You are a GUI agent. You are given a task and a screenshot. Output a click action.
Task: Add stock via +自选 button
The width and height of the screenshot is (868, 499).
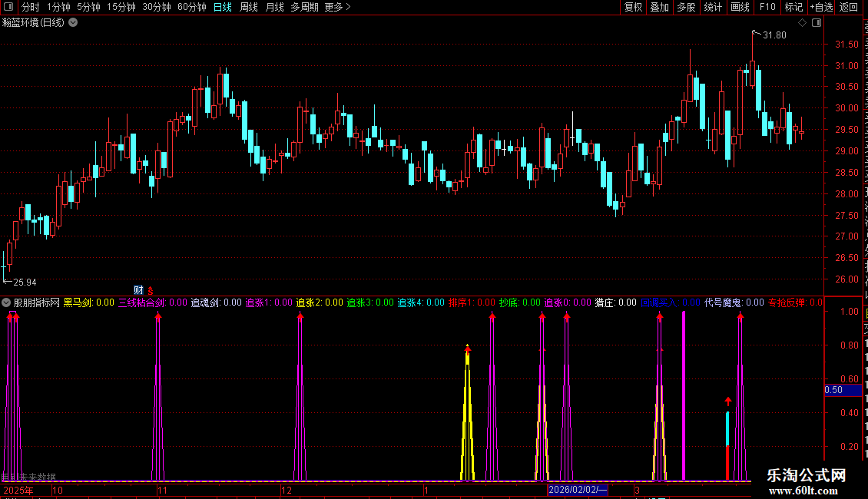point(821,7)
